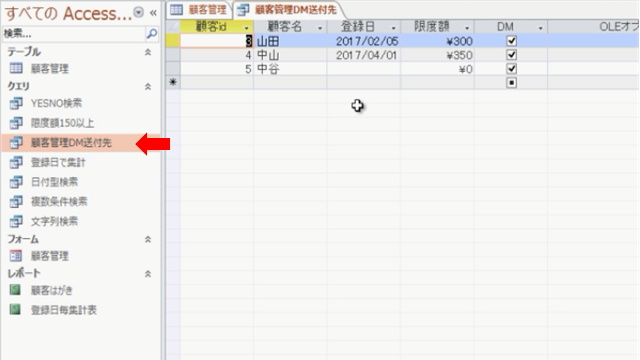Toggle the DM checkbox for 中山
This screenshot has height=360, width=640.
pyautogui.click(x=511, y=55)
